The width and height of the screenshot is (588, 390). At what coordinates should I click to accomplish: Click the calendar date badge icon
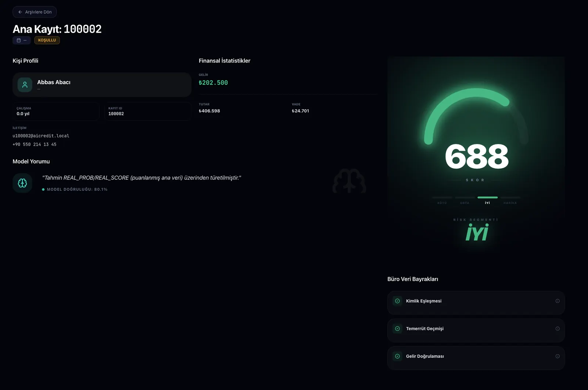(x=19, y=40)
